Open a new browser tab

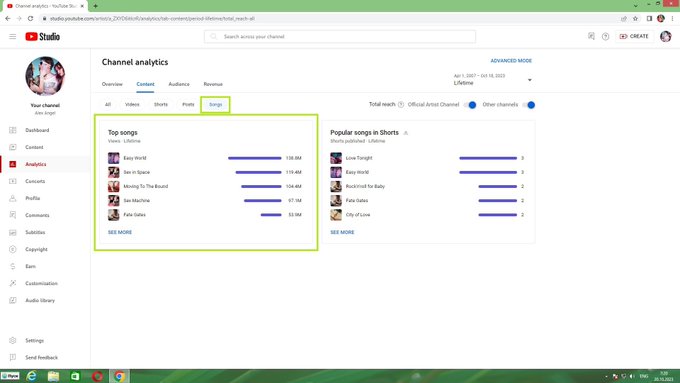coord(95,6)
